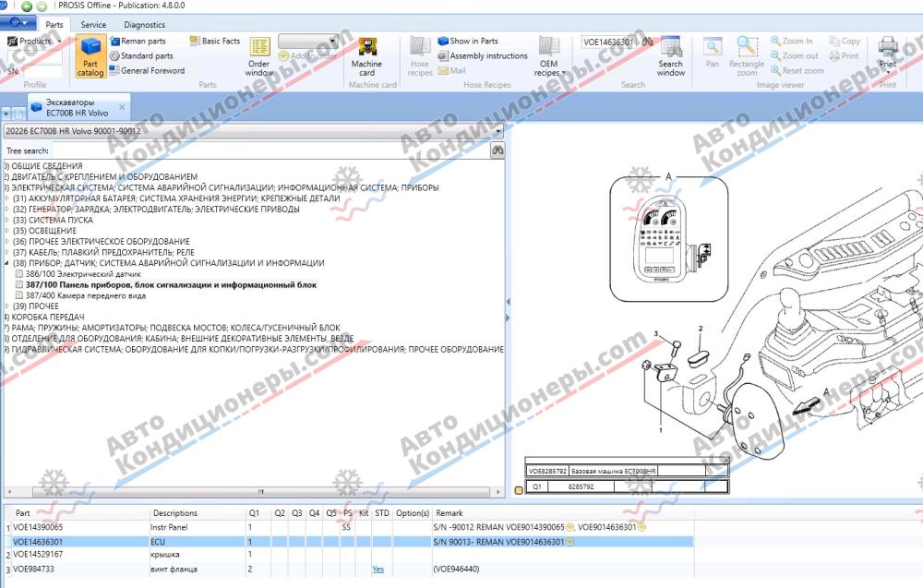Open Assembly instructions
This screenshot has height=588, width=923.
tap(483, 56)
